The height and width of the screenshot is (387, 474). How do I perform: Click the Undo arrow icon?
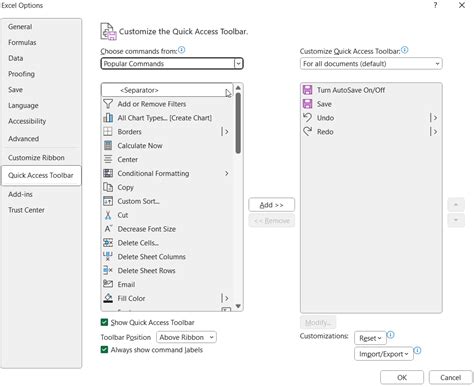(x=307, y=117)
